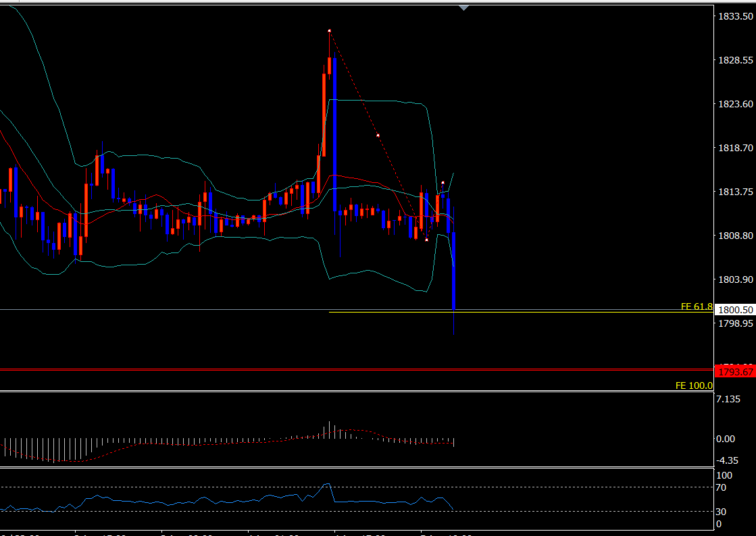Click the current price 1800.50 label
The height and width of the screenshot is (536, 756).
[735, 310]
